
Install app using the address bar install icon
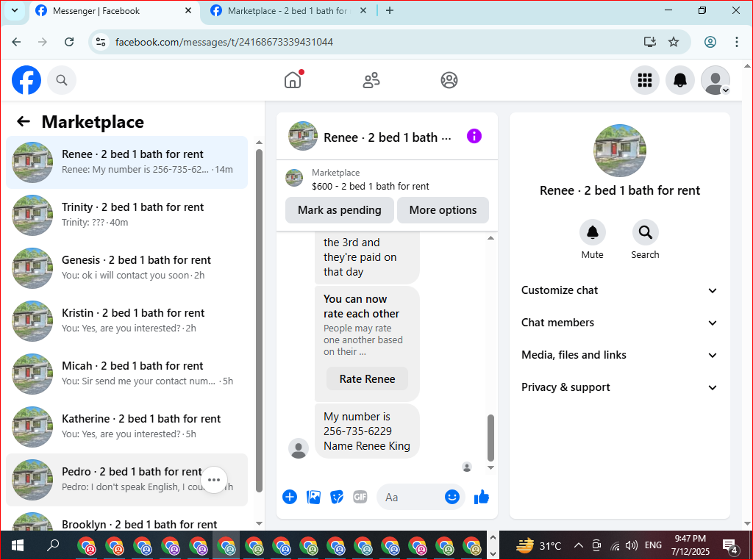point(650,42)
